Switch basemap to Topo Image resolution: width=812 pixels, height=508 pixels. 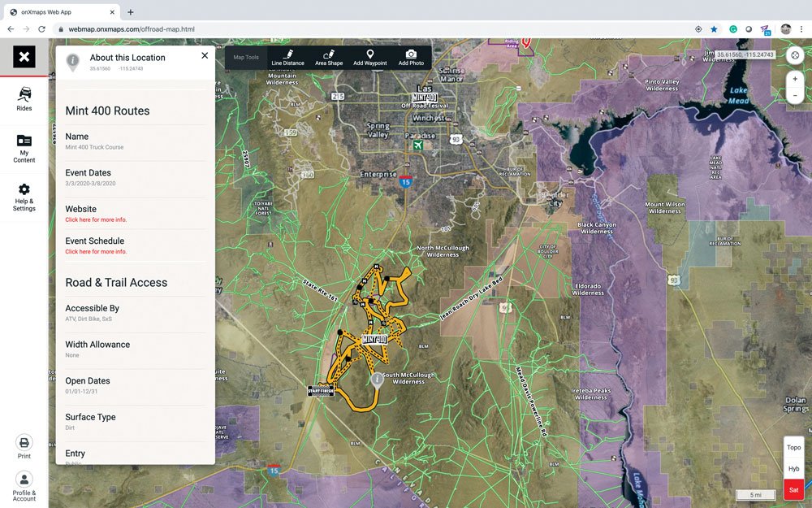793,447
